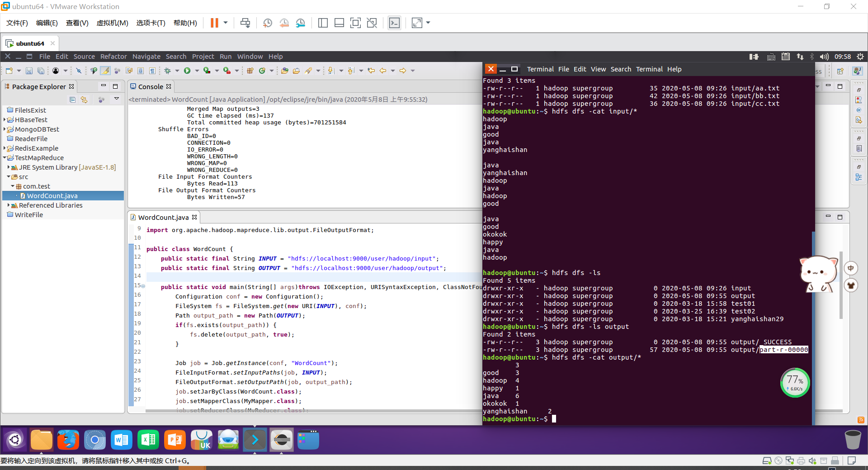Click the Debug bug icon in Eclipse toolbar
Viewport: 868px width, 470px height.
(167, 71)
